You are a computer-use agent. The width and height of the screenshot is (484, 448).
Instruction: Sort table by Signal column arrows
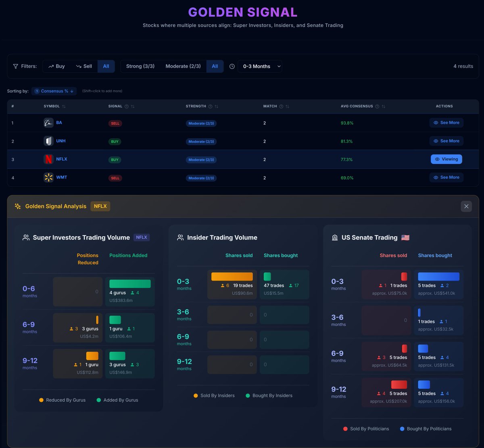click(x=133, y=106)
